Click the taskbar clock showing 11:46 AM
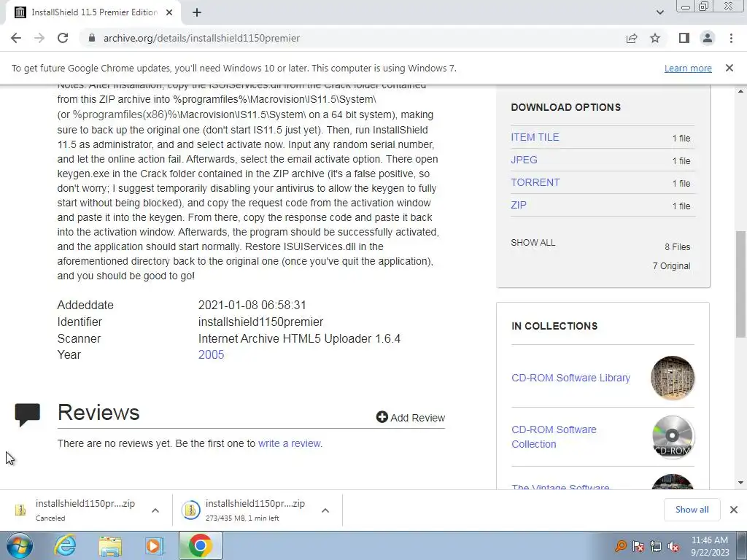 point(710,545)
